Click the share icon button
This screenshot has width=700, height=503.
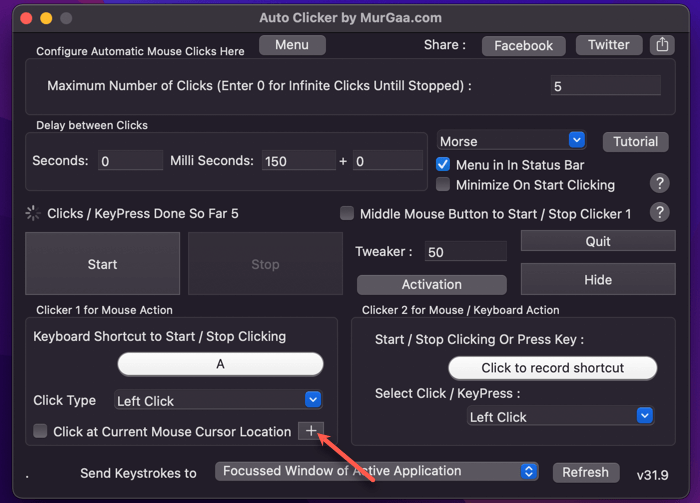662,45
